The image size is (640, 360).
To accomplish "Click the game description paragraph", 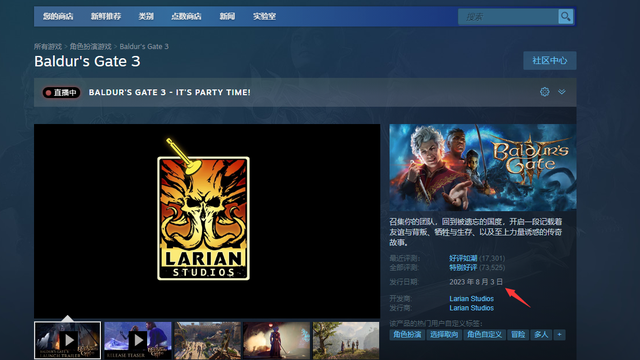I will click(x=476, y=232).
